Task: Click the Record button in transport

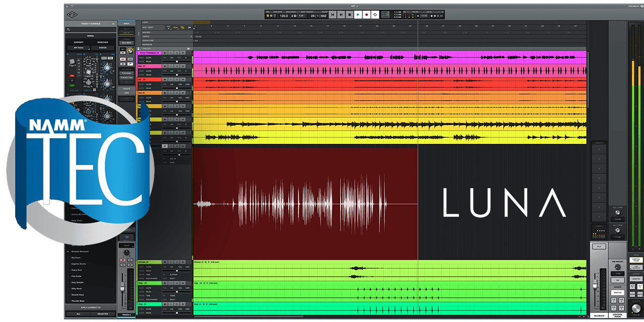Action: point(366,15)
